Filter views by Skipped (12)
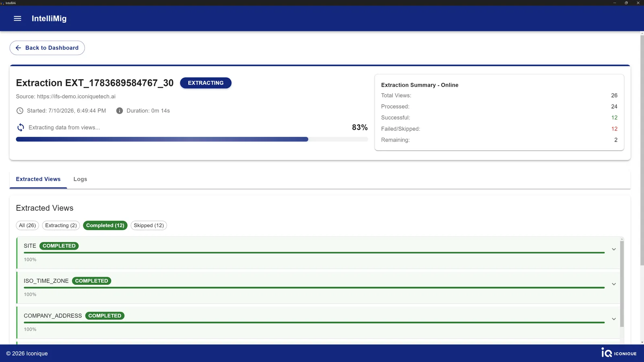 tap(149, 225)
